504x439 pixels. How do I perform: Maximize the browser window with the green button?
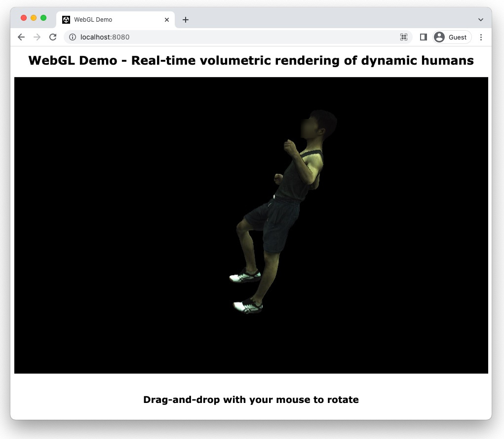(43, 18)
